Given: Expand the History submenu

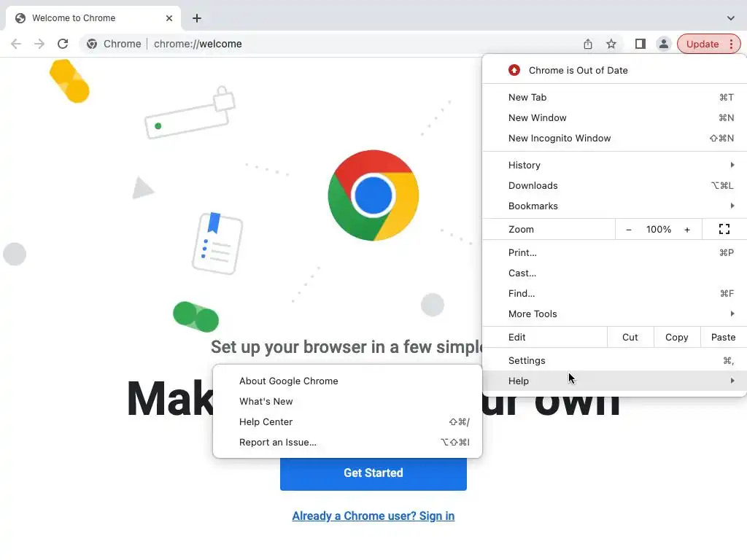Looking at the screenshot, I should [x=614, y=165].
